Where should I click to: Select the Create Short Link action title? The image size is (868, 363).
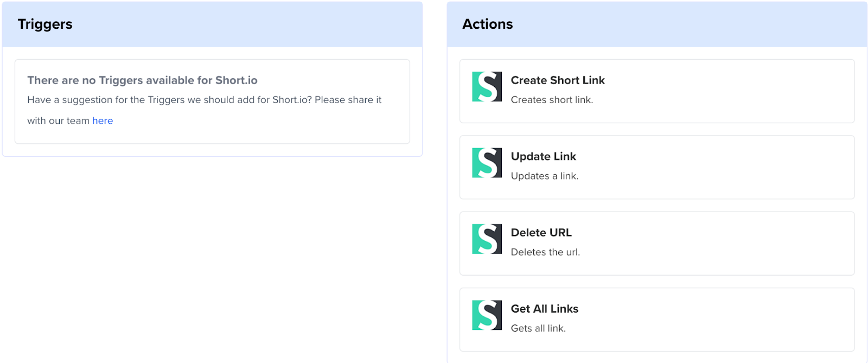(557, 80)
